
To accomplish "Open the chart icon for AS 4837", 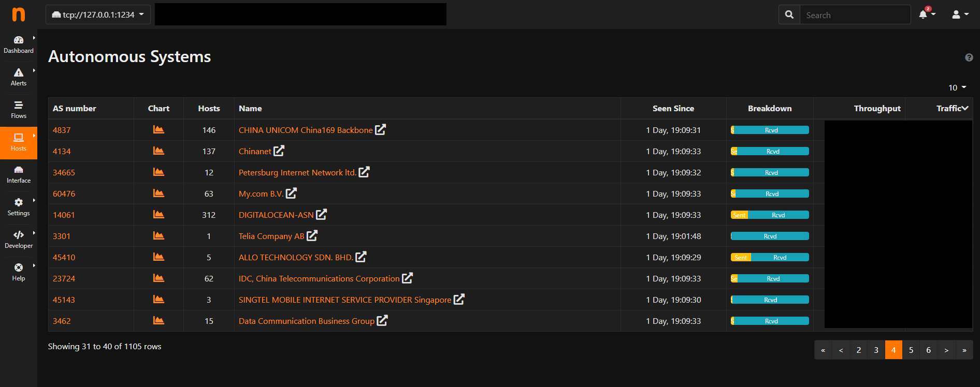I will [158, 129].
